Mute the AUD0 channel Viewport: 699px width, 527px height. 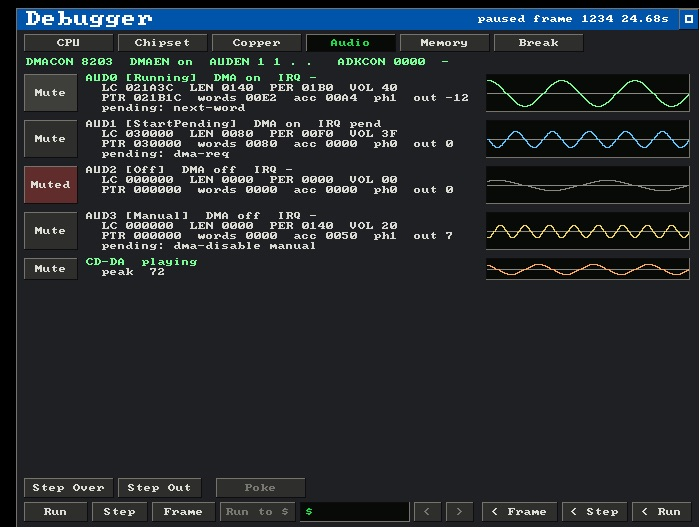(x=50, y=93)
